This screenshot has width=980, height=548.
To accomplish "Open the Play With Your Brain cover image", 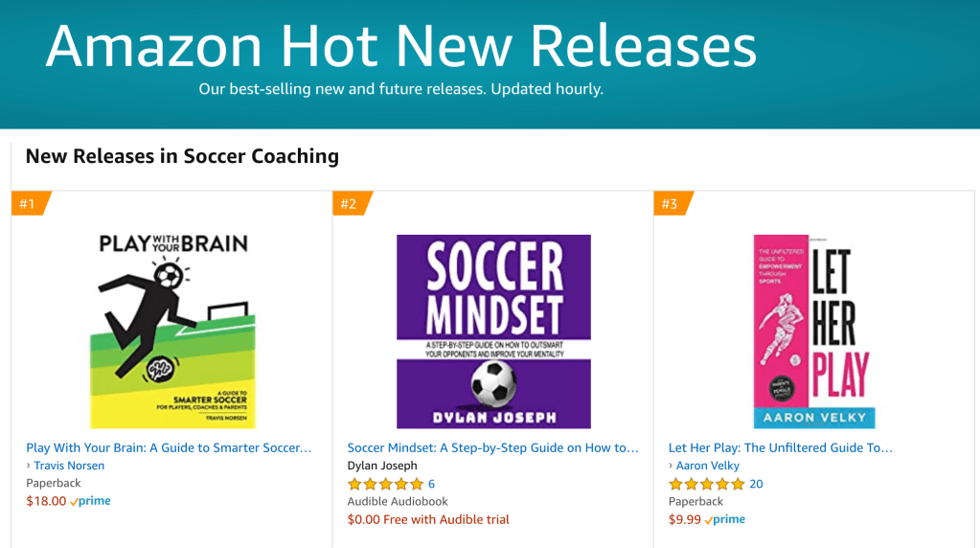I will pos(173,331).
